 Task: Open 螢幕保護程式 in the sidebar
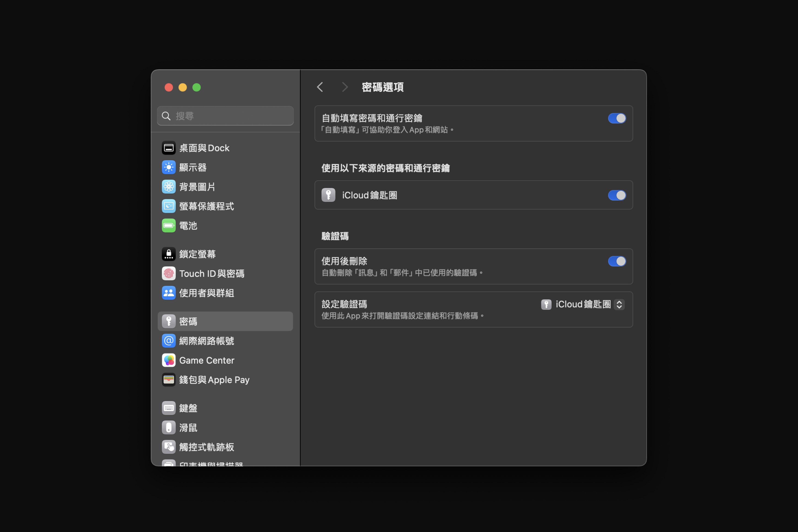coord(206,206)
